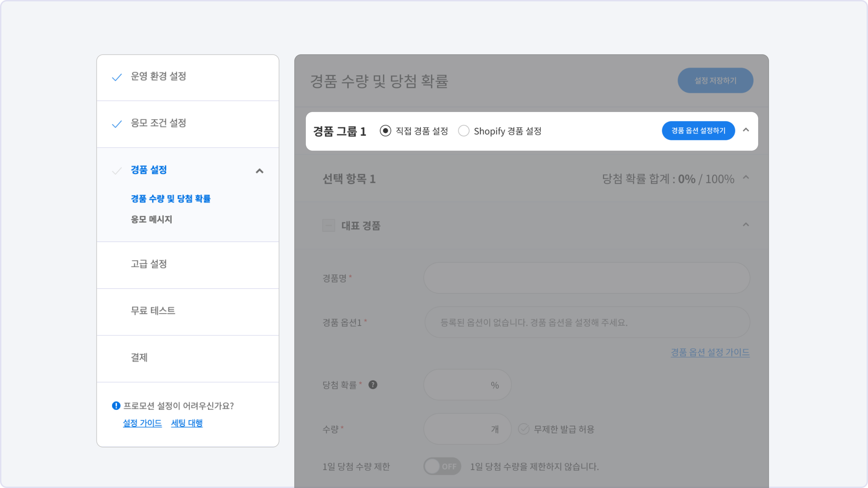This screenshot has width=868, height=488.
Task: Click the 대표 경품 minus checkbox
Action: point(328,226)
